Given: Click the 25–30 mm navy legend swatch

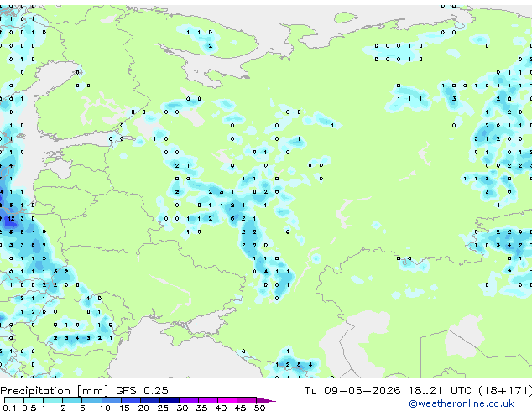Looking at the screenshot, I should coord(169,400).
